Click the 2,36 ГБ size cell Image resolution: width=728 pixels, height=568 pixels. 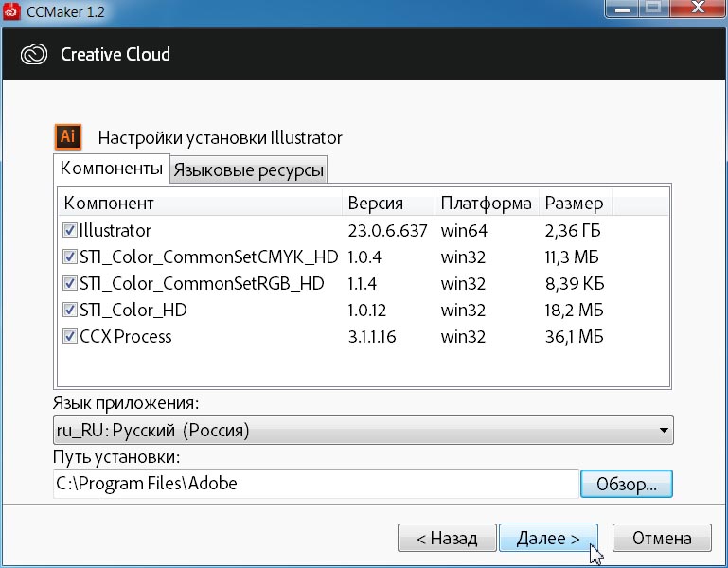tap(573, 230)
